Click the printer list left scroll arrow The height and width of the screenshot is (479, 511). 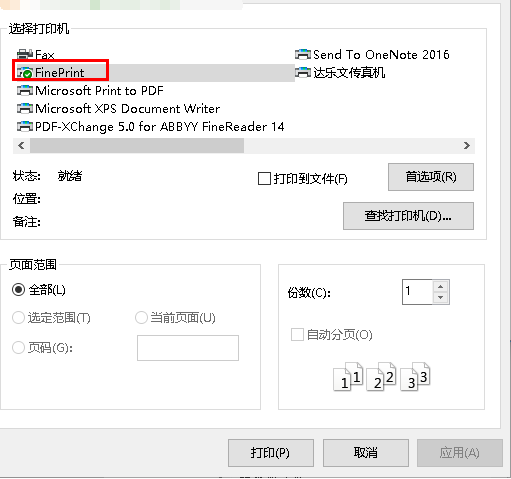21,146
